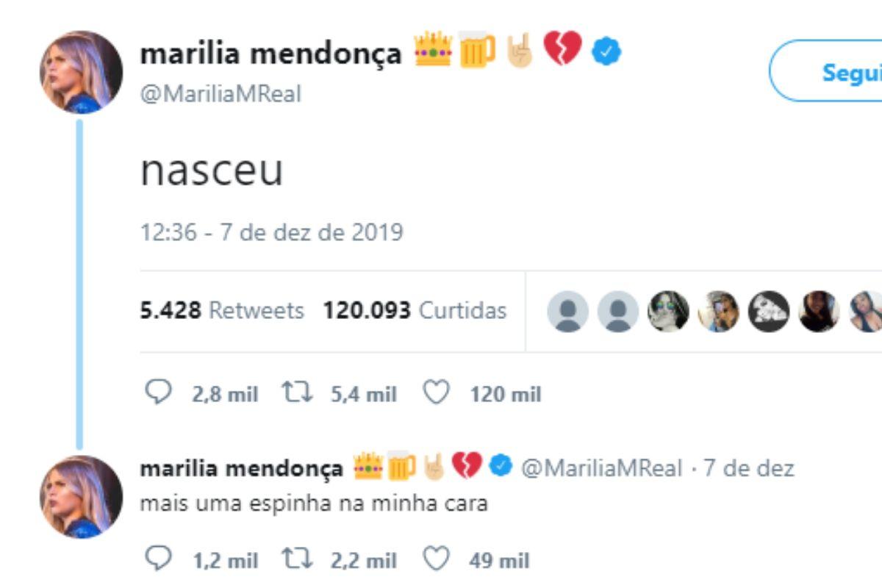
Task: Open the "marilia mendonça" name on the reply tweet
Action: (242, 468)
